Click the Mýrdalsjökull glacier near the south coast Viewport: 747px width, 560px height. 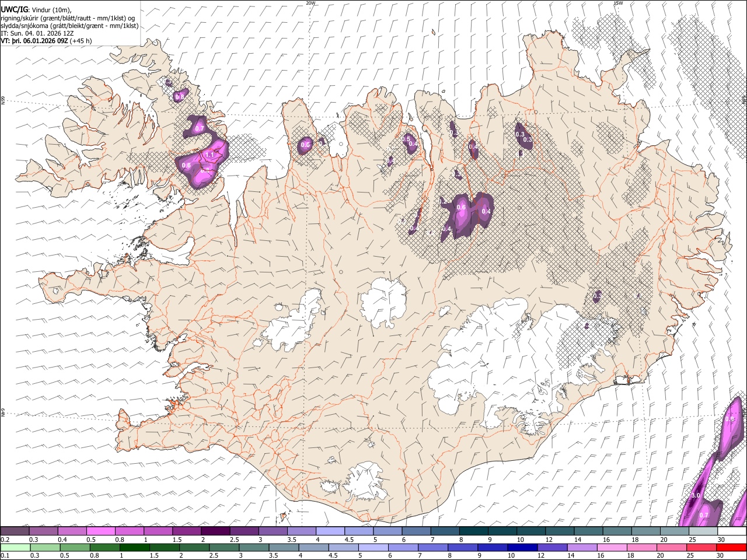366,481
